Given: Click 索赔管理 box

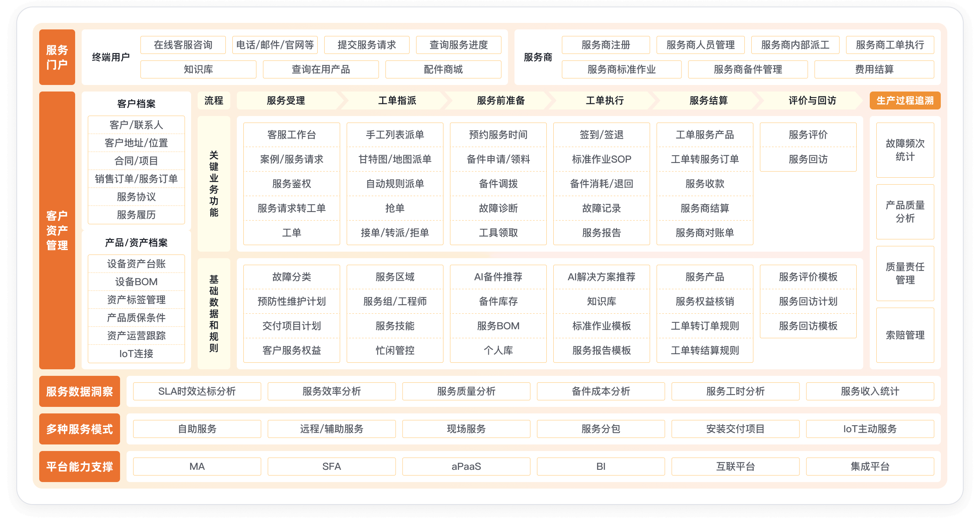Looking at the screenshot, I should (x=905, y=335).
